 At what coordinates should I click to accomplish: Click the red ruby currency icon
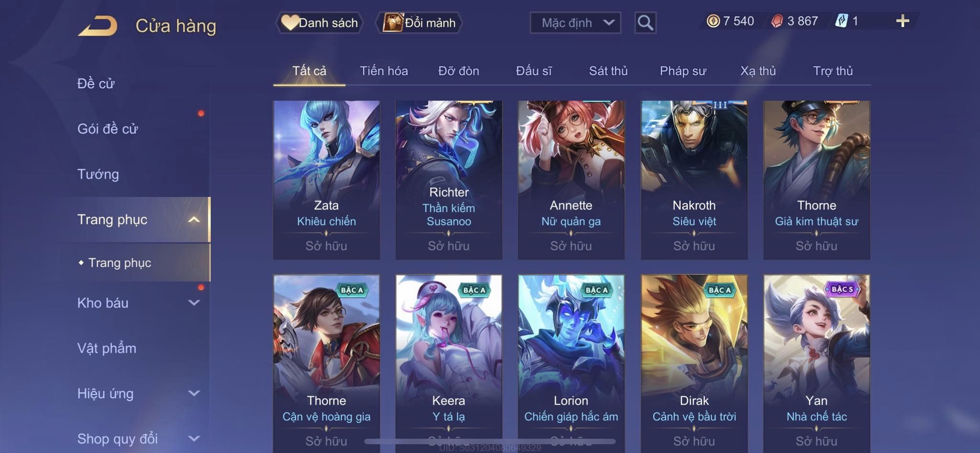click(777, 21)
